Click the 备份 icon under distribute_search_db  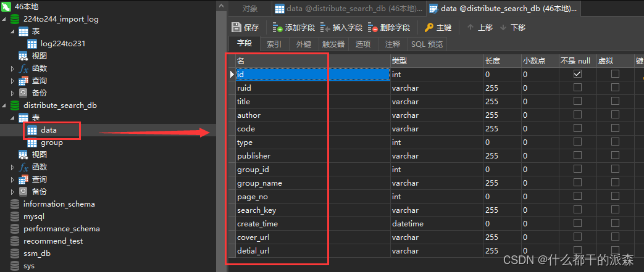[23, 192]
